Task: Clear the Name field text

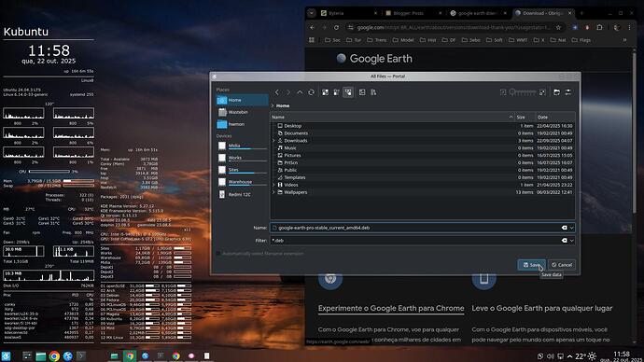Action: (564, 228)
